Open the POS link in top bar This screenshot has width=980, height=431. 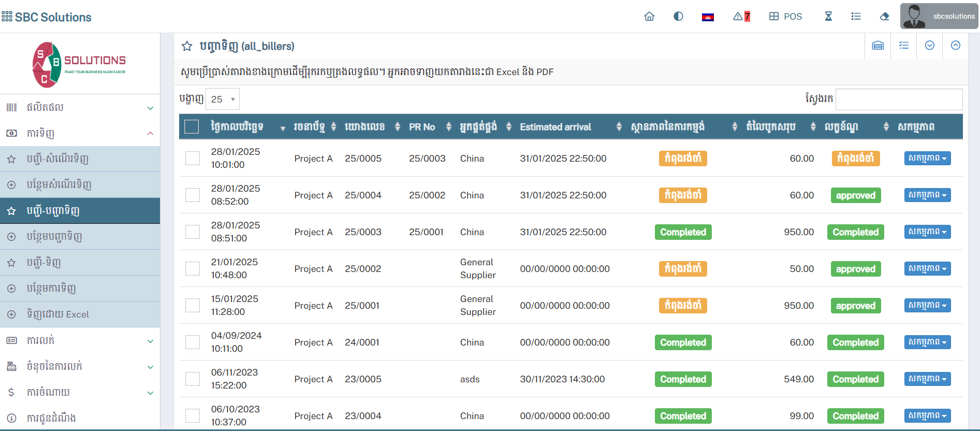(x=786, y=17)
